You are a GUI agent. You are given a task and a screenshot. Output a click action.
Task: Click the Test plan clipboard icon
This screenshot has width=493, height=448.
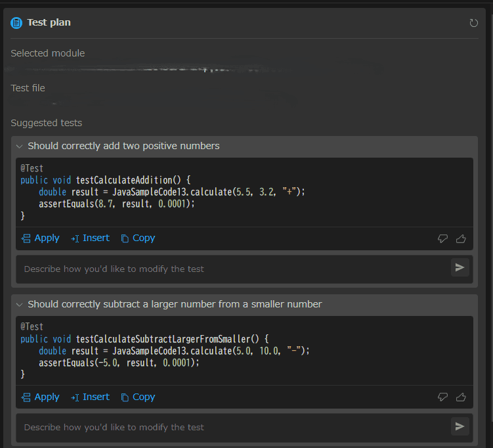16,23
